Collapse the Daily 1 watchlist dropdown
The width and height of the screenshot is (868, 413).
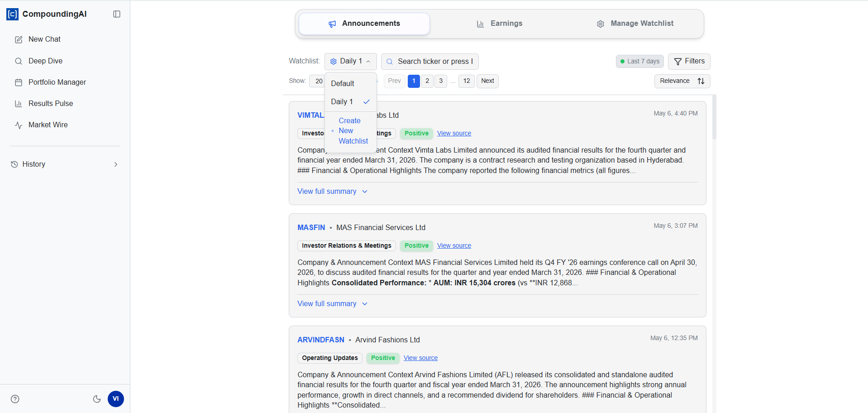coord(350,61)
